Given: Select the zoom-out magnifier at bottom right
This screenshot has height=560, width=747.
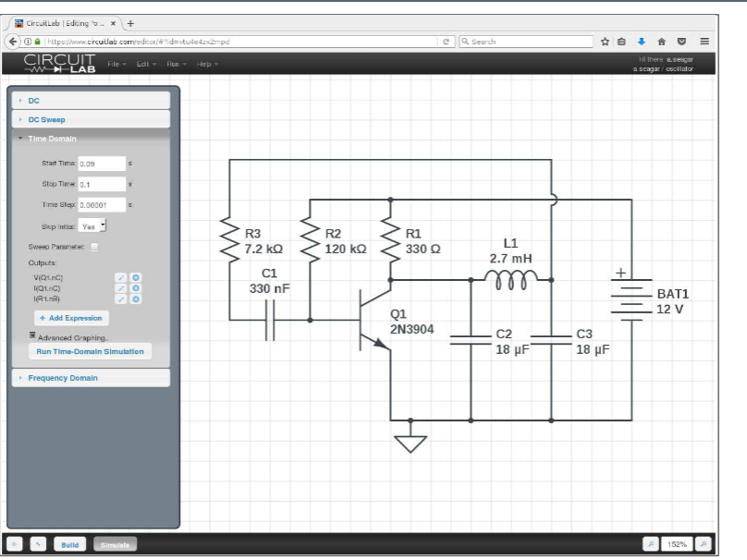Looking at the screenshot, I should click(651, 545).
